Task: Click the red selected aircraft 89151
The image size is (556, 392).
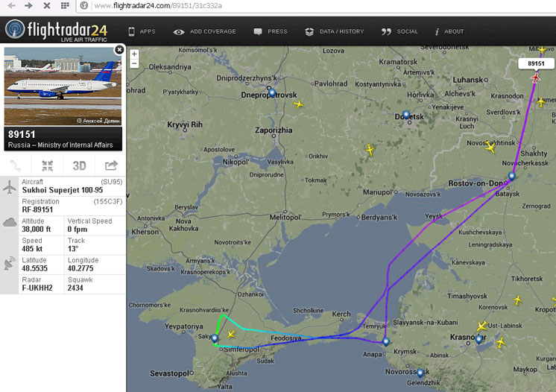Action: pos(535,78)
